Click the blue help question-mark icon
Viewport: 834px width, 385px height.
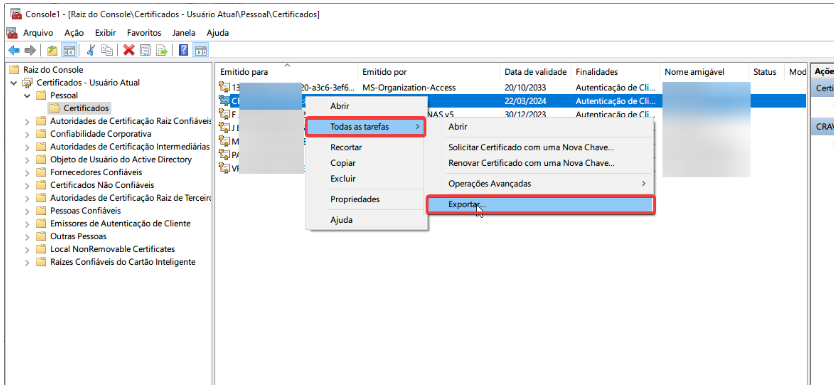tap(184, 51)
